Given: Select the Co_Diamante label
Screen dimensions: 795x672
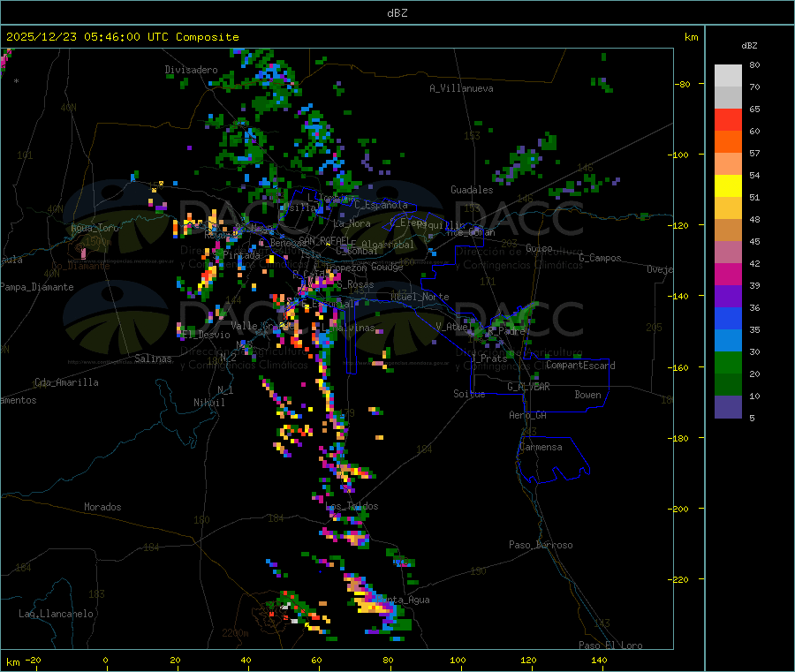Looking at the screenshot, I should click(x=80, y=266).
